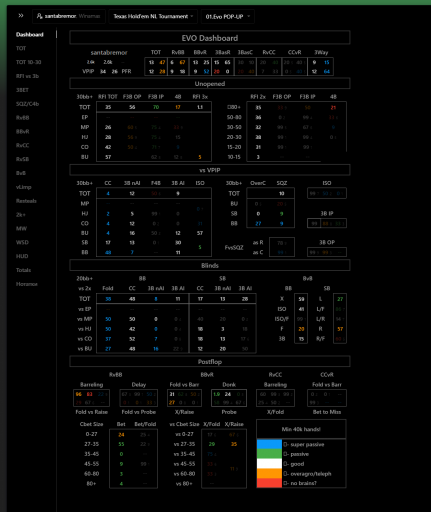Click the BvB BB X value 59

point(301,299)
